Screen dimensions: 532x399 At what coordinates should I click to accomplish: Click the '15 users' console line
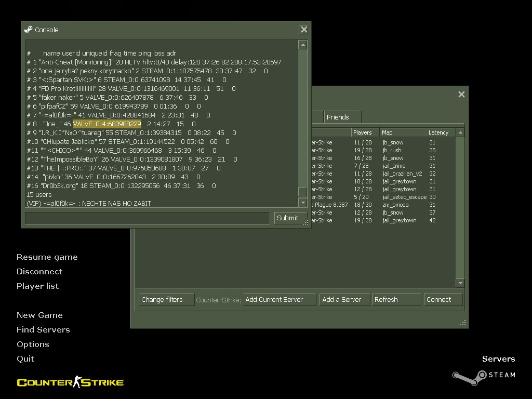point(39,194)
